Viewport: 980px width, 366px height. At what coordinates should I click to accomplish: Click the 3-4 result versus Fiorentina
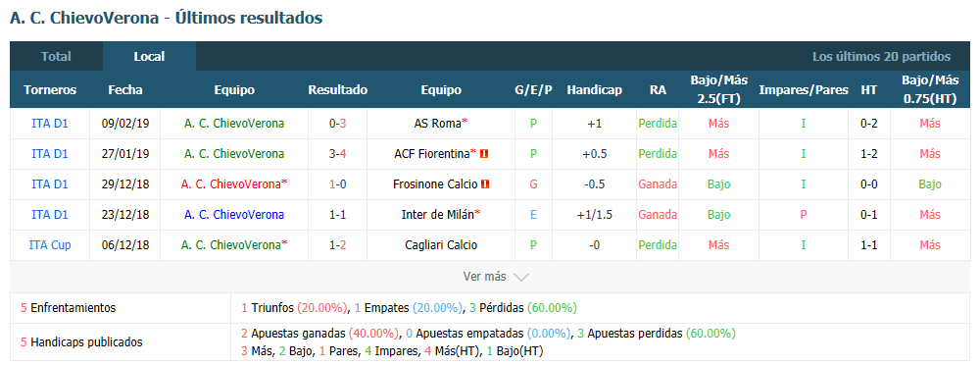click(x=337, y=154)
